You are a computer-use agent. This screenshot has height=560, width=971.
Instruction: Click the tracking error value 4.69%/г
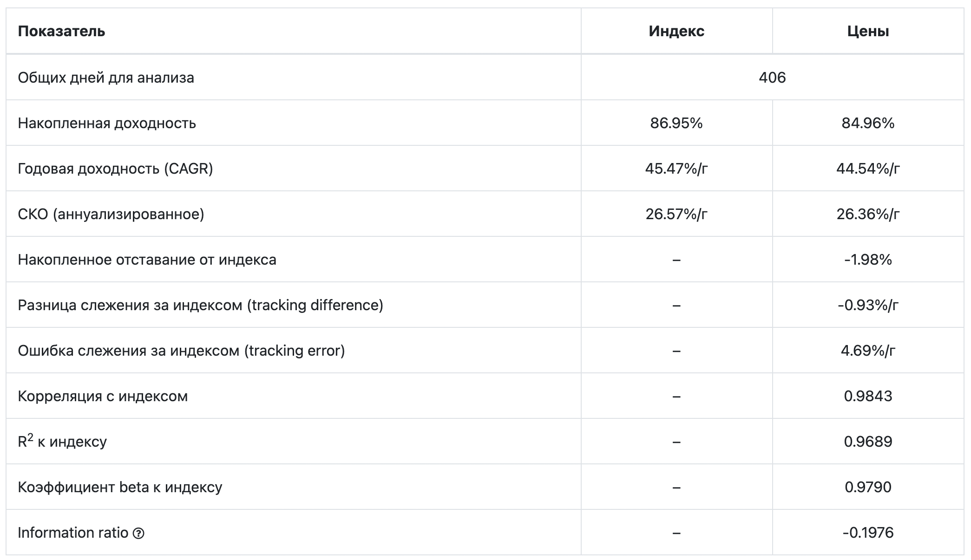pos(868,350)
